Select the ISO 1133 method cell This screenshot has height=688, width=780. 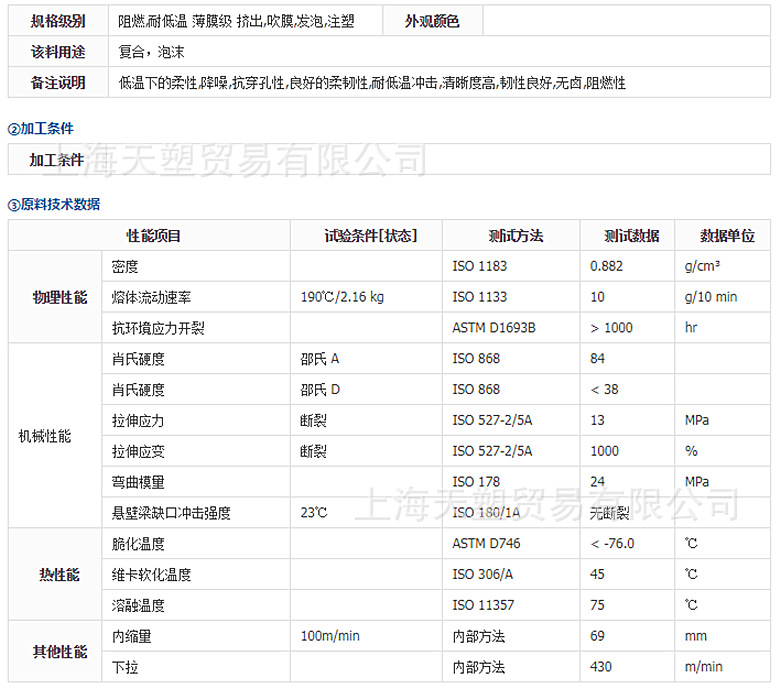point(511,297)
